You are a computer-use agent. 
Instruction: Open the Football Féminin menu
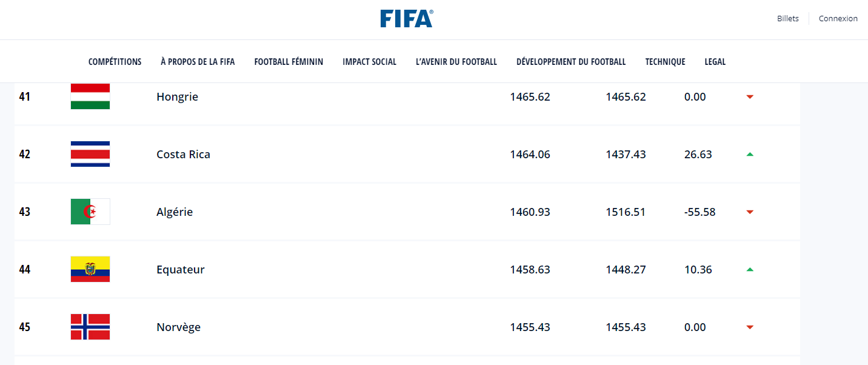click(x=289, y=62)
